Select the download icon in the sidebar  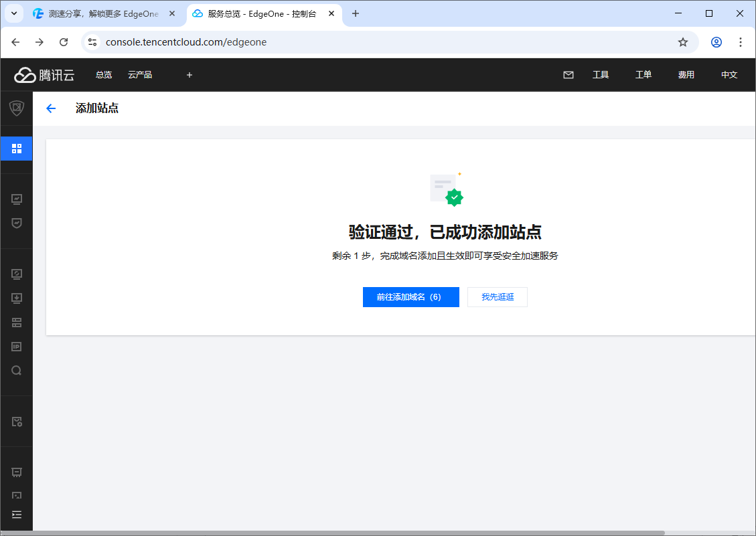[x=16, y=298]
